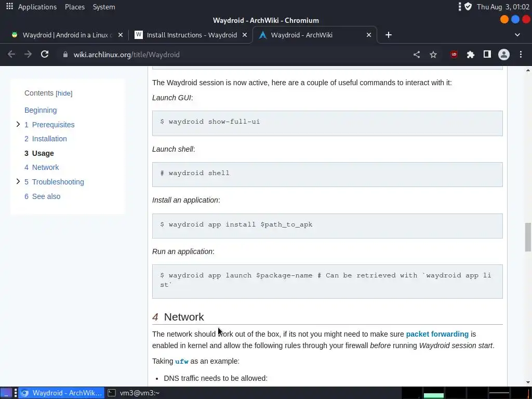This screenshot has height=399, width=532.
Task: Switch to Waydroid ArchWiki taskbar window
Action: click(x=61, y=393)
